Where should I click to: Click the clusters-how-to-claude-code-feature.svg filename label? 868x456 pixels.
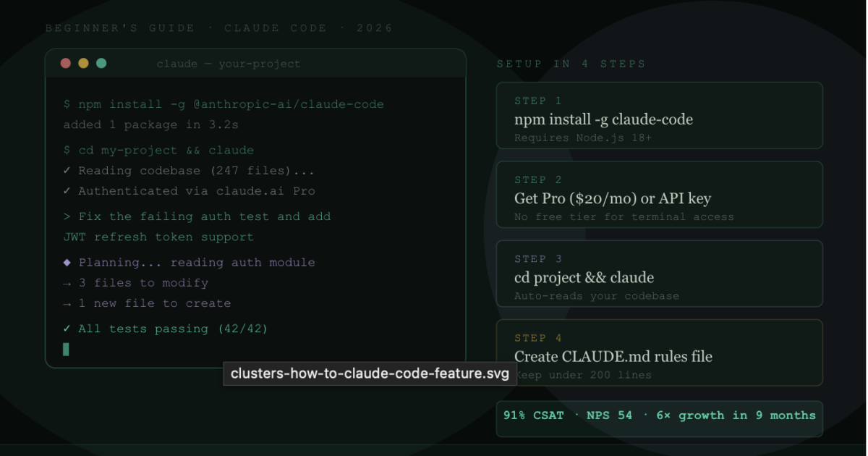coord(369,373)
